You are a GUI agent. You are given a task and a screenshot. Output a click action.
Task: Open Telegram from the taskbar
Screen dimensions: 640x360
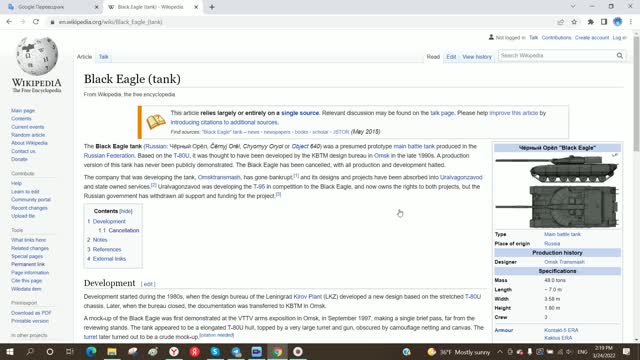[x=236, y=351]
